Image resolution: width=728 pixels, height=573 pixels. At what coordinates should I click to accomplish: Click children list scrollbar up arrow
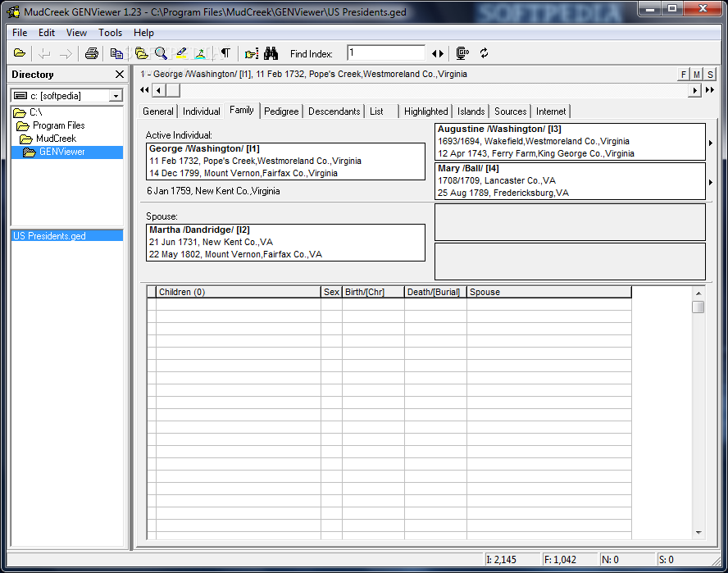point(698,293)
